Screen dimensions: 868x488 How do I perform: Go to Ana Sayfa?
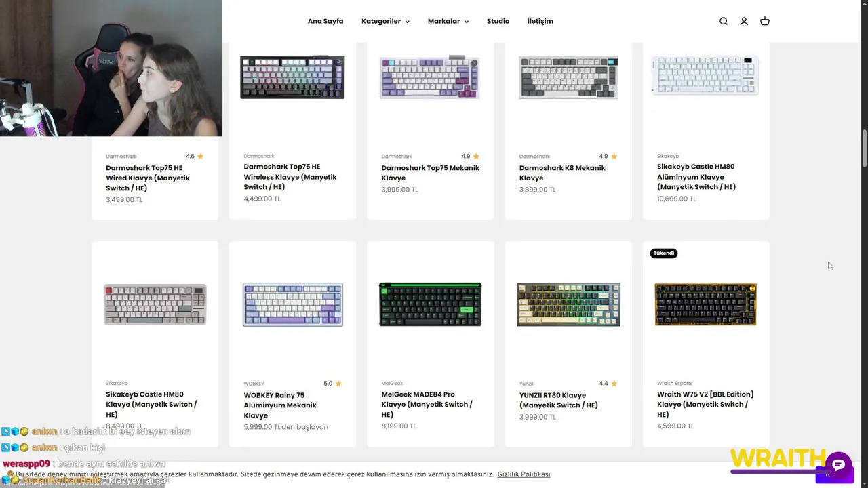tap(325, 21)
